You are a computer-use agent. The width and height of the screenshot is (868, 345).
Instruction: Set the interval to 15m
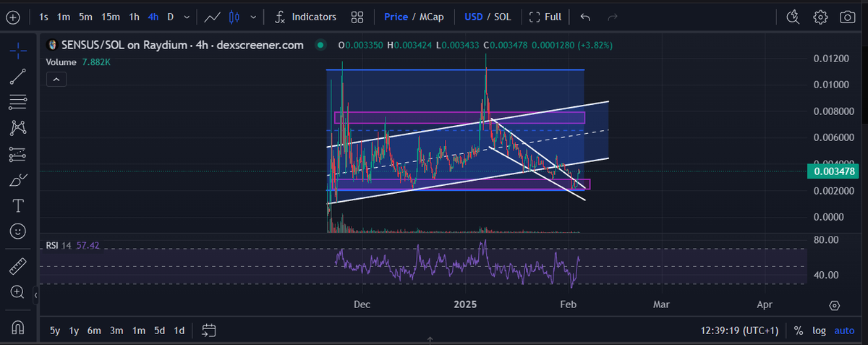click(111, 17)
